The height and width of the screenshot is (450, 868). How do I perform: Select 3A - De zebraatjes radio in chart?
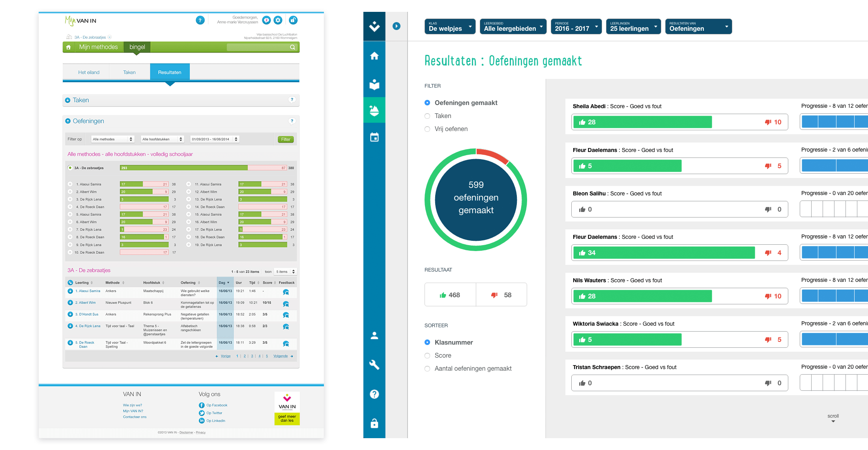click(70, 168)
